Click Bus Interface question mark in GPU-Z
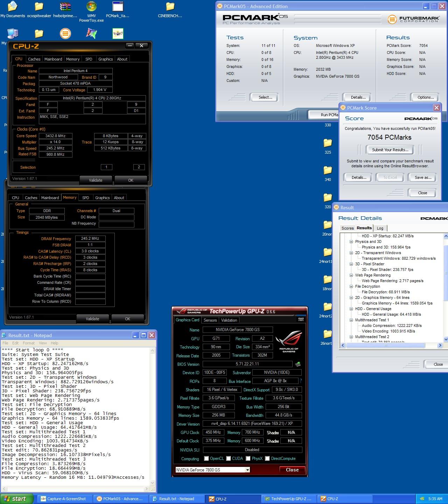448x504 pixels. [301, 381]
